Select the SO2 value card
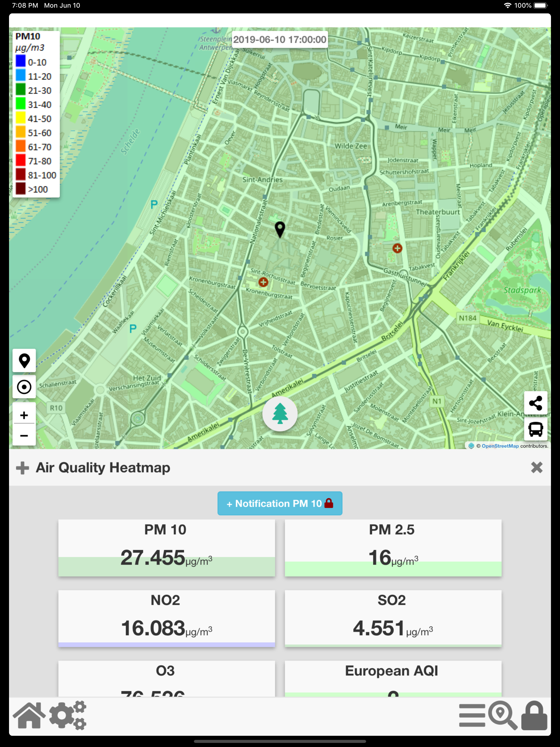Viewport: 560px width, 747px height. click(x=393, y=618)
